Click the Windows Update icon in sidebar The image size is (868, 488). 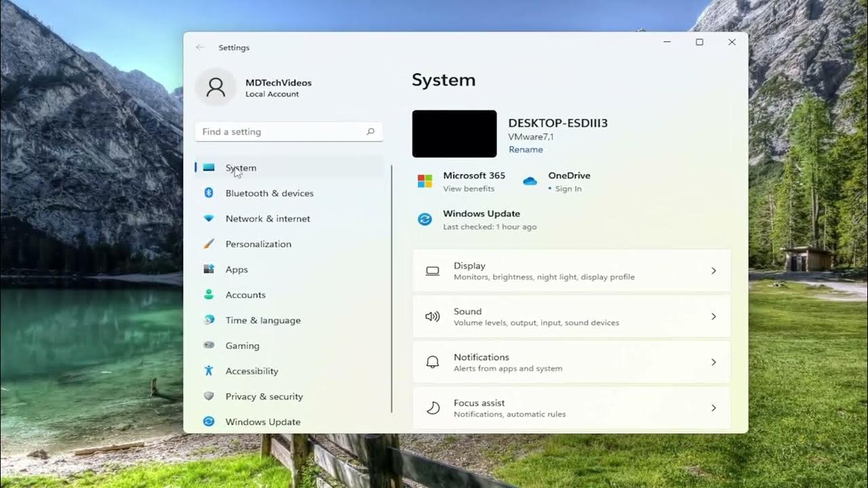click(209, 422)
